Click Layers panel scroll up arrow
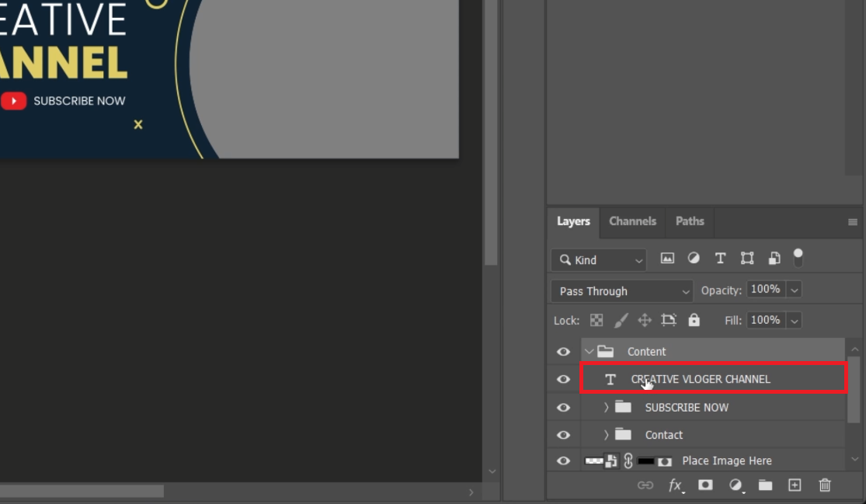Screen dimensions: 866x504 click(x=854, y=349)
